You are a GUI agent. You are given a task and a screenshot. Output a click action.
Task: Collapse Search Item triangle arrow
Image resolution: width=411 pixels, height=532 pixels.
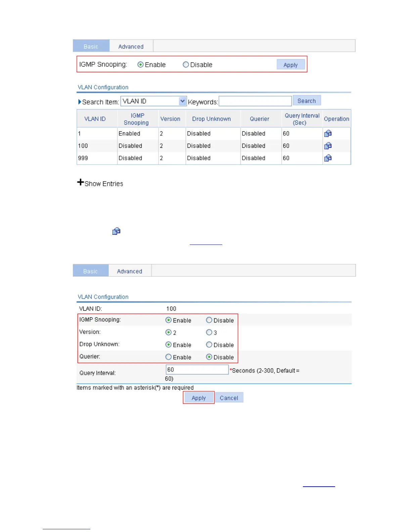[80, 102]
